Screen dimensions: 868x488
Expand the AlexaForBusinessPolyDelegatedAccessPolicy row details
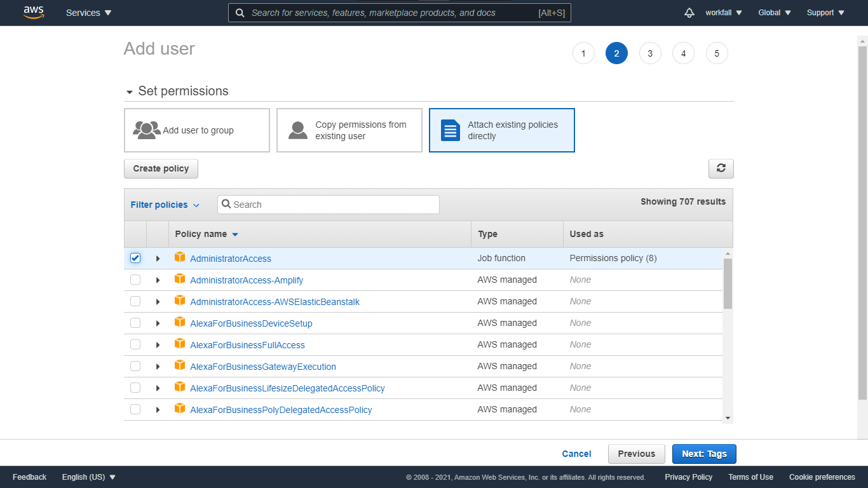tap(158, 410)
